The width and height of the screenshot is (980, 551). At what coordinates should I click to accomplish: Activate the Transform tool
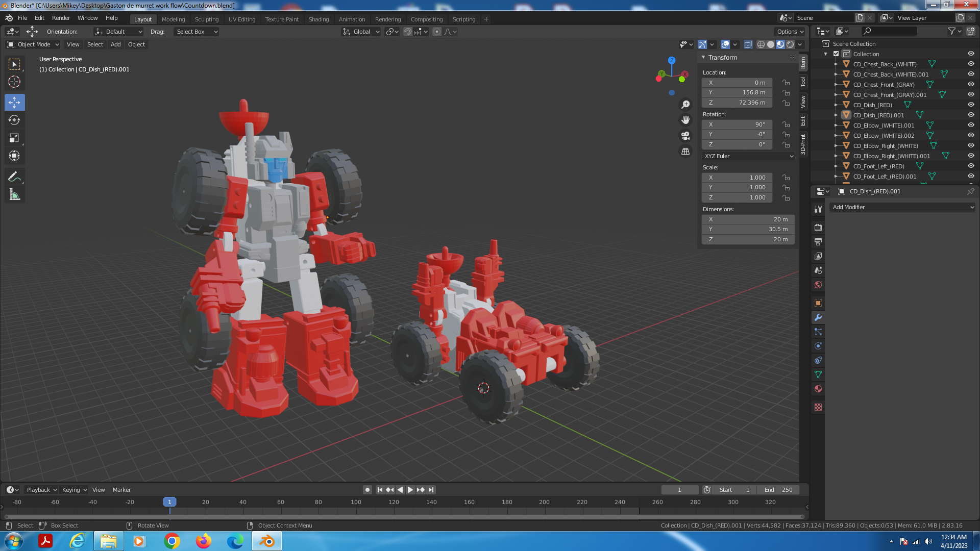pos(14,156)
